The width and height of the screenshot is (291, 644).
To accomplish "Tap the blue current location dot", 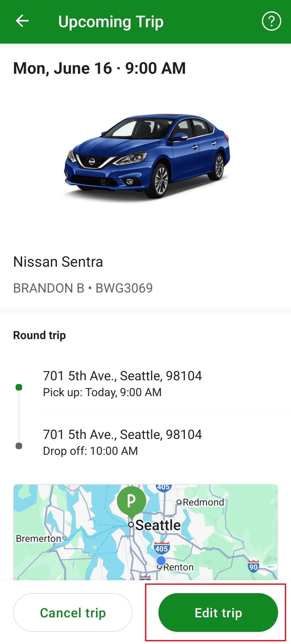I will (161, 561).
